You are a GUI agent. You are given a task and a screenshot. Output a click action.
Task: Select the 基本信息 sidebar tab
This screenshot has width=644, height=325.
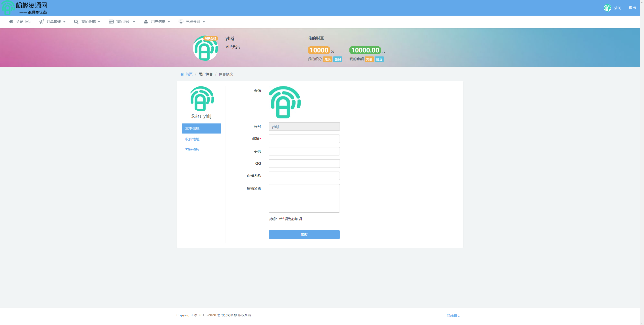[202, 128]
